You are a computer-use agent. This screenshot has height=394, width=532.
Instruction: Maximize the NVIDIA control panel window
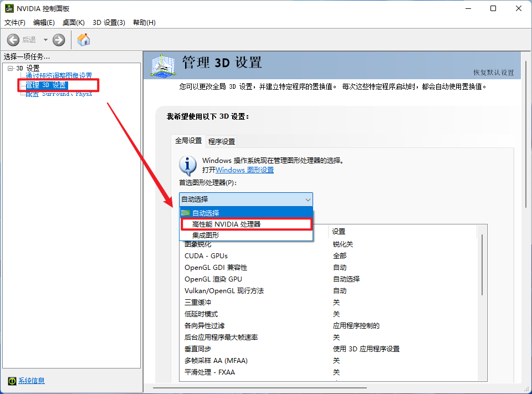coord(493,8)
